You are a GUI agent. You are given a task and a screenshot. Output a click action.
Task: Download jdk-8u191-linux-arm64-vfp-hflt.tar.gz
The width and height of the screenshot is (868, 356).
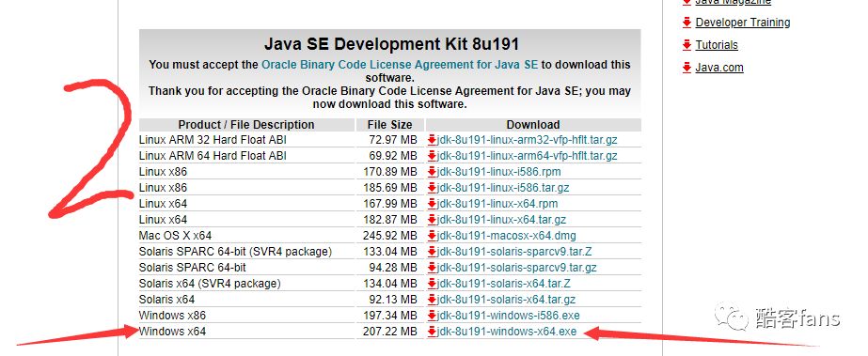(527, 156)
